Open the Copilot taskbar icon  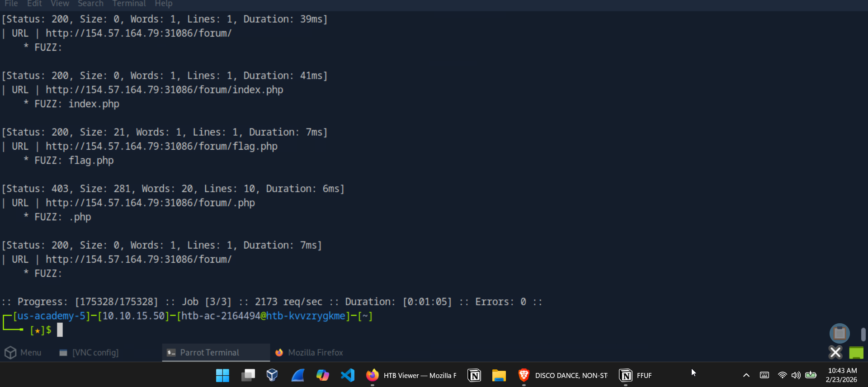pos(322,375)
